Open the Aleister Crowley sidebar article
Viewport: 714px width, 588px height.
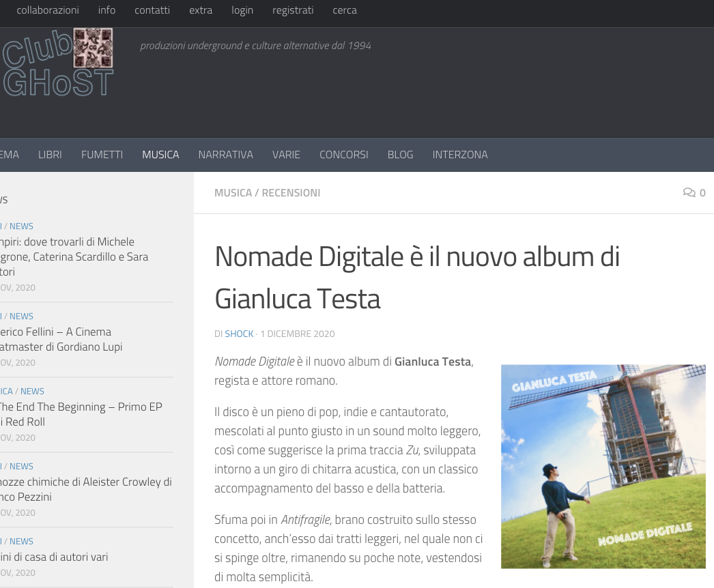click(x=85, y=489)
